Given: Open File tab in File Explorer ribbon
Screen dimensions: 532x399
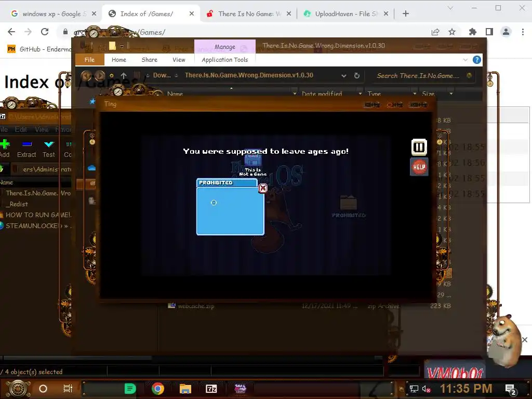Looking at the screenshot, I should (x=89, y=60).
